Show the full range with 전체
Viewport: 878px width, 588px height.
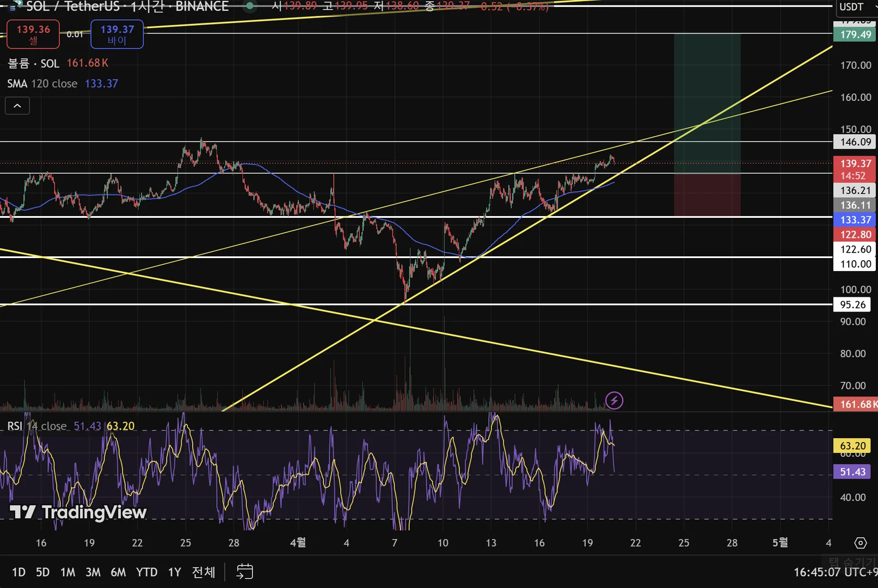pos(204,572)
